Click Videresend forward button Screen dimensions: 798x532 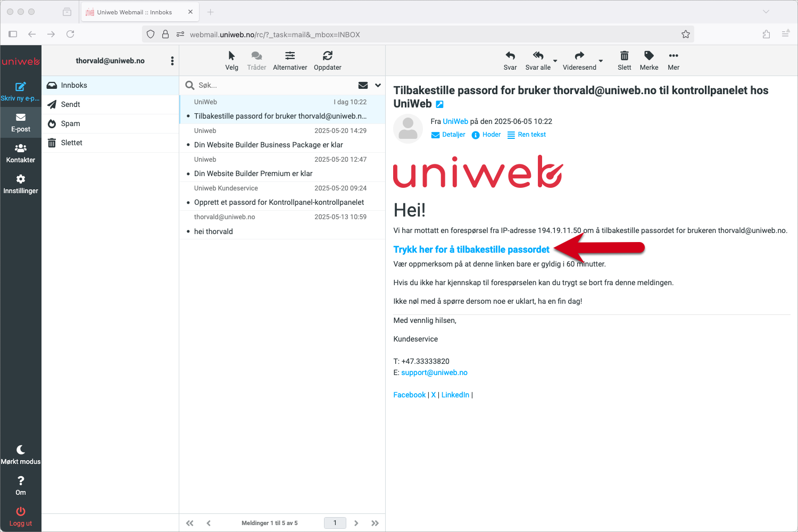pyautogui.click(x=579, y=61)
